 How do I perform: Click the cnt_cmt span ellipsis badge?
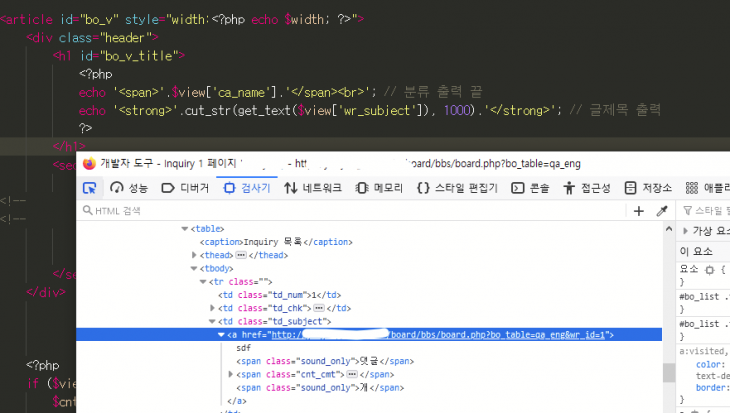point(352,374)
